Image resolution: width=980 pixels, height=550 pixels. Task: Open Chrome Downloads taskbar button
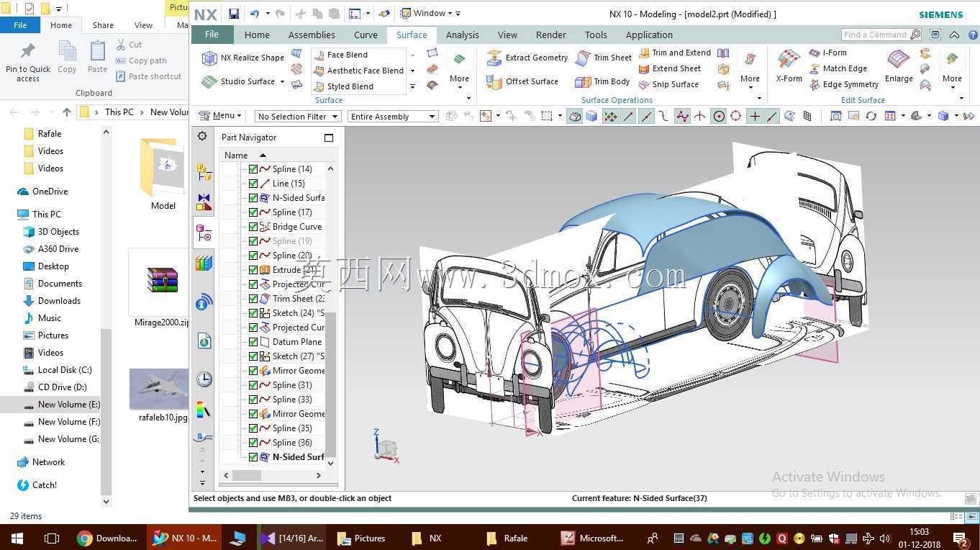coord(108,538)
